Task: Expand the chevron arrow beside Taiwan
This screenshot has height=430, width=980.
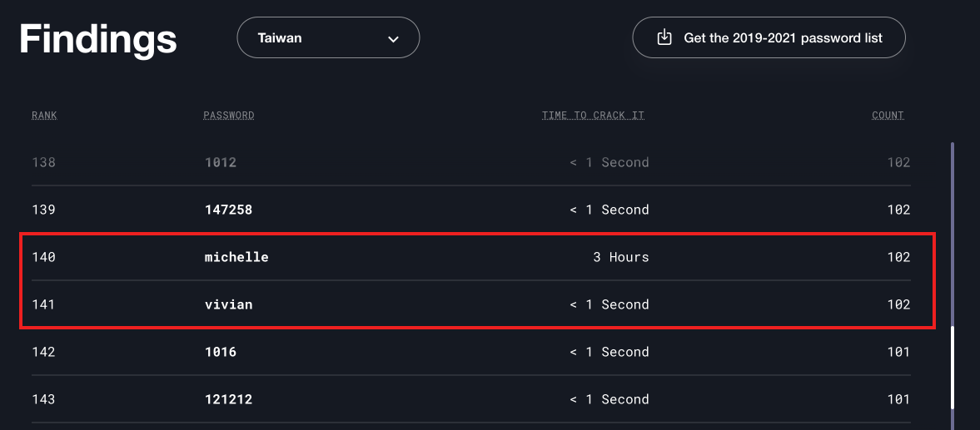Action: [x=393, y=39]
